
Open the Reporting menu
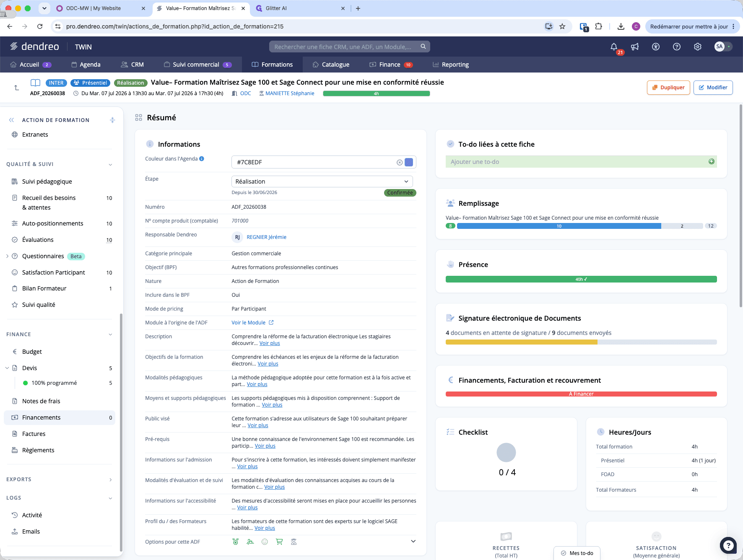coord(451,65)
